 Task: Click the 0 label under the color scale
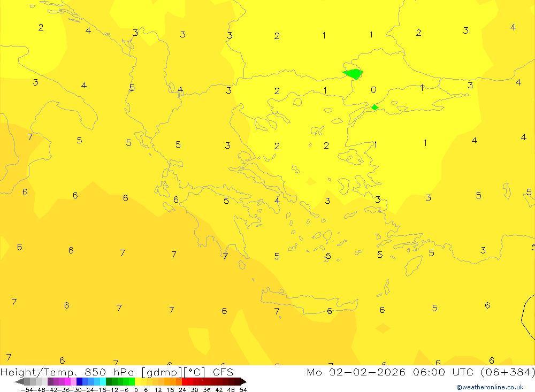pos(136,390)
